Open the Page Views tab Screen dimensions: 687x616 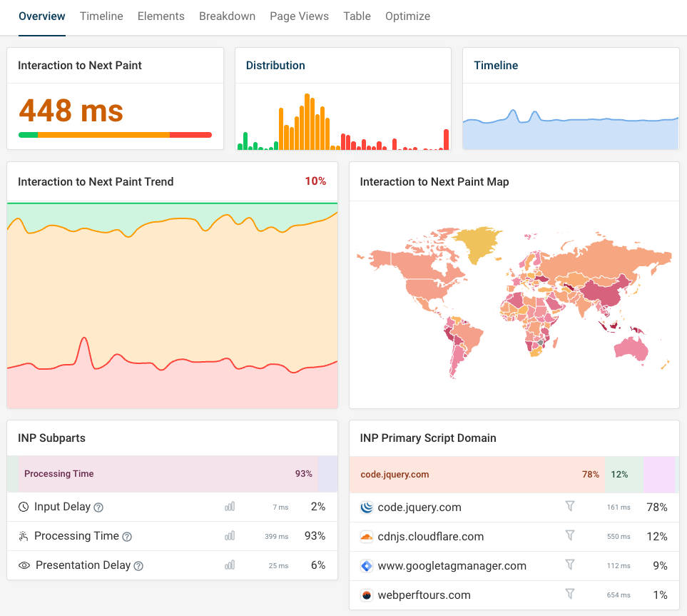click(x=299, y=16)
